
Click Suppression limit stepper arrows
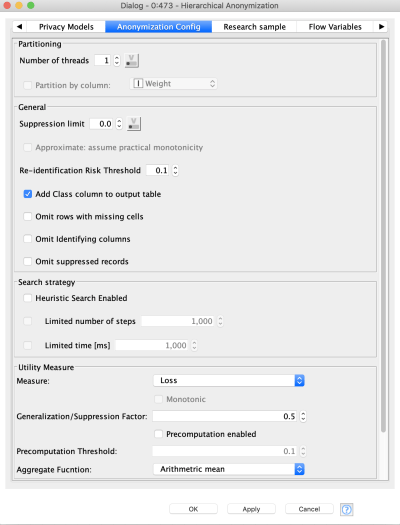[119, 124]
